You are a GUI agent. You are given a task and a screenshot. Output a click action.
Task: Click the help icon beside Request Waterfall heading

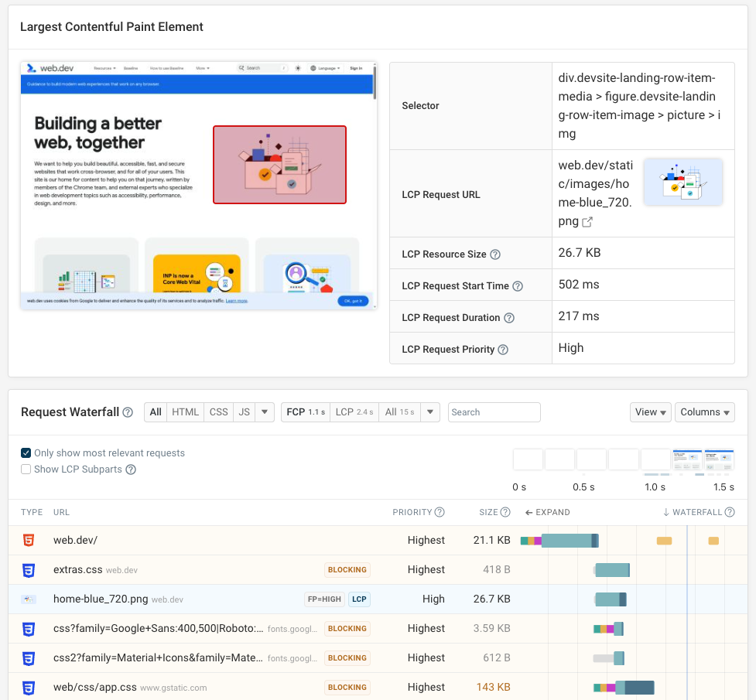127,411
